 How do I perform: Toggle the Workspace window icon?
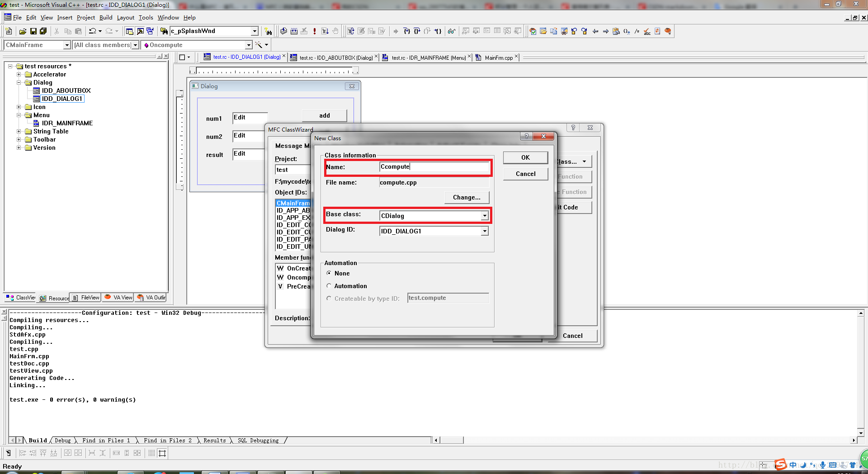tap(130, 31)
